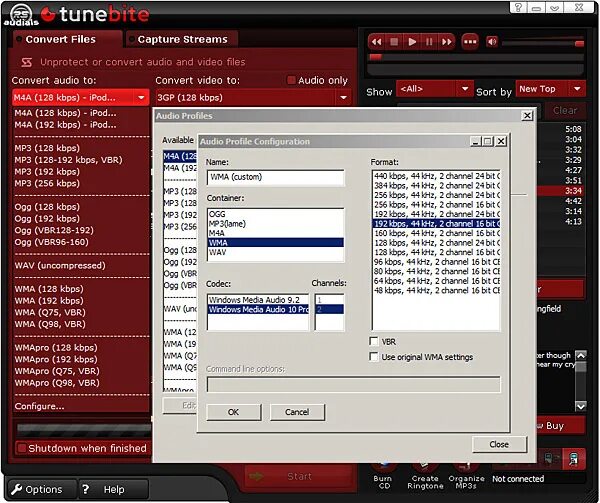Select format 440 kbps, 44 kHz, 24 bit
The image size is (600, 503).
coord(436,176)
